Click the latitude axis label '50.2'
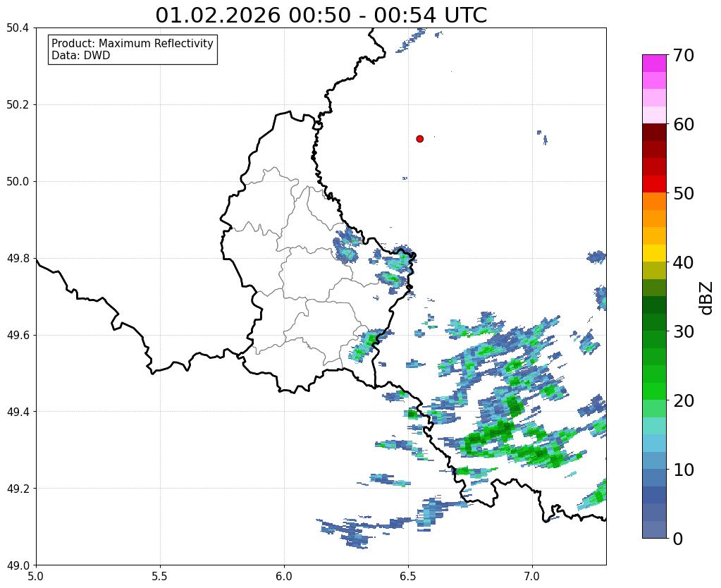 18,105
